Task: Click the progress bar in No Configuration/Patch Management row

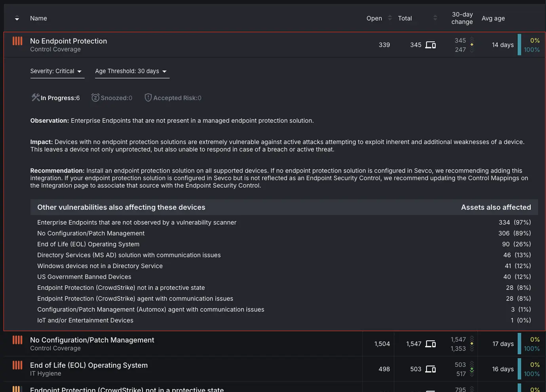Action: 519,344
